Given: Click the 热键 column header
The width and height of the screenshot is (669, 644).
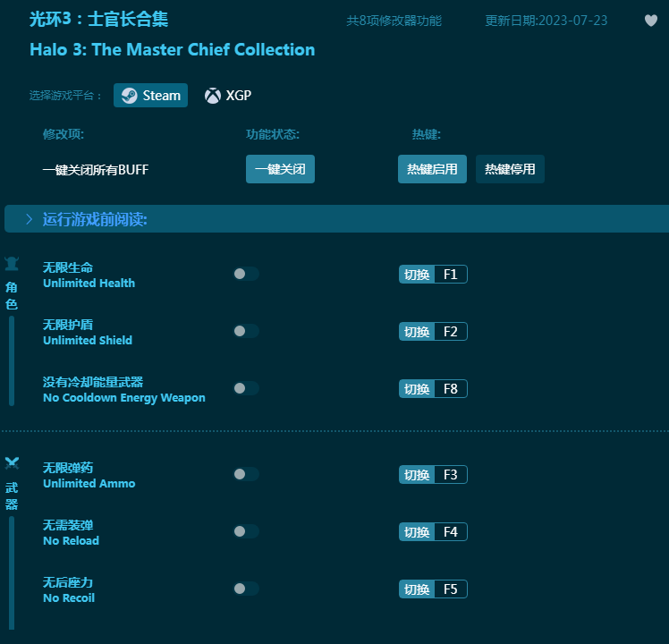Looking at the screenshot, I should pos(427,134).
